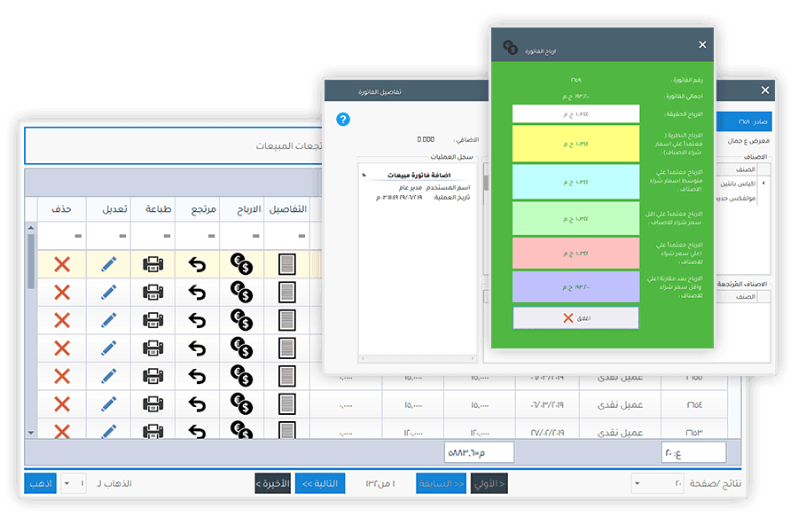This screenshot has width=798, height=532.
Task: Click the edit pencil in the second row
Action: (108, 292)
